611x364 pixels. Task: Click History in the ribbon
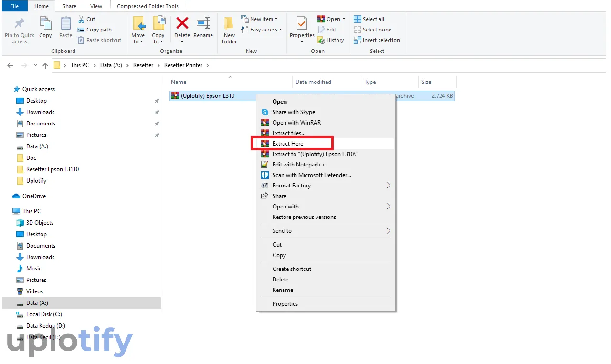click(331, 40)
